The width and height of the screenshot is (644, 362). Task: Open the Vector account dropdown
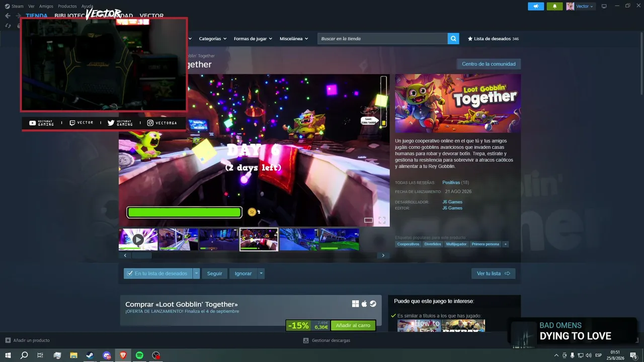pos(584,7)
